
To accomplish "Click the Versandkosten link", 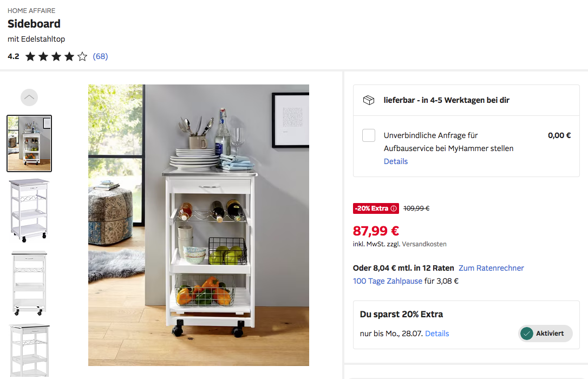I will point(424,244).
